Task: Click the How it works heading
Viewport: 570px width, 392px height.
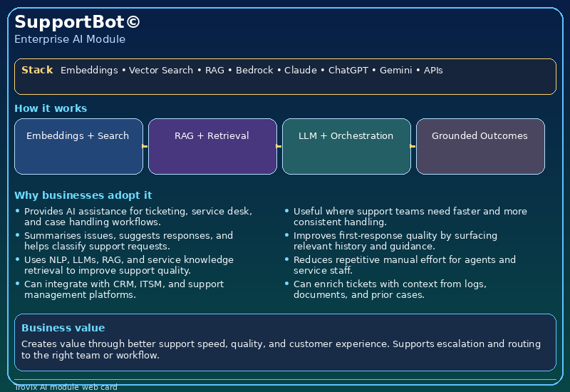Action: 51,108
